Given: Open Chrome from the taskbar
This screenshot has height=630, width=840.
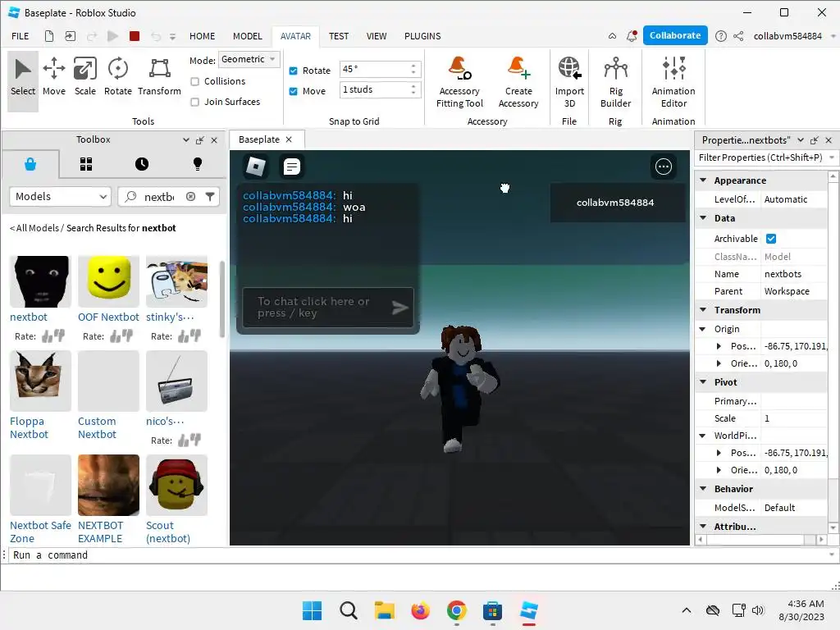Looking at the screenshot, I should coord(456,610).
